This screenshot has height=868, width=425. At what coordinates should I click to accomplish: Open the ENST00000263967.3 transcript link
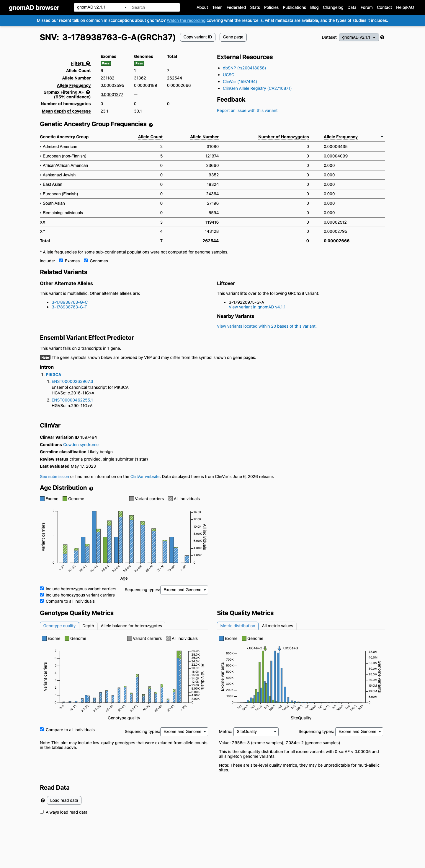72,381
